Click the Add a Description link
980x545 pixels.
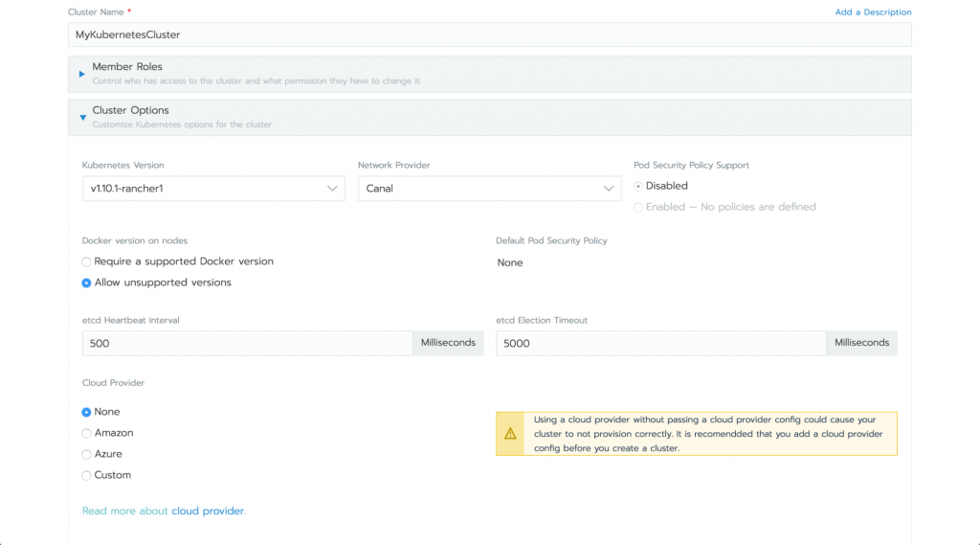873,12
